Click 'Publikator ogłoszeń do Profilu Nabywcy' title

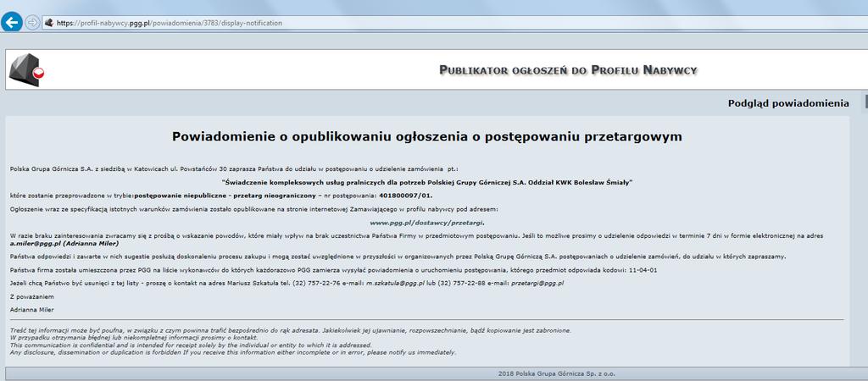click(568, 69)
